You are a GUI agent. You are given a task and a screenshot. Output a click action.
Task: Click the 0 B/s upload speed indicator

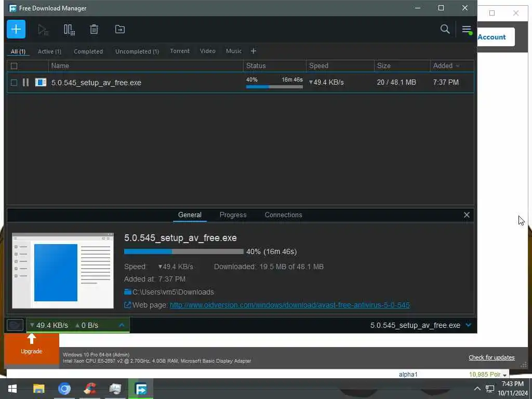[87, 325]
